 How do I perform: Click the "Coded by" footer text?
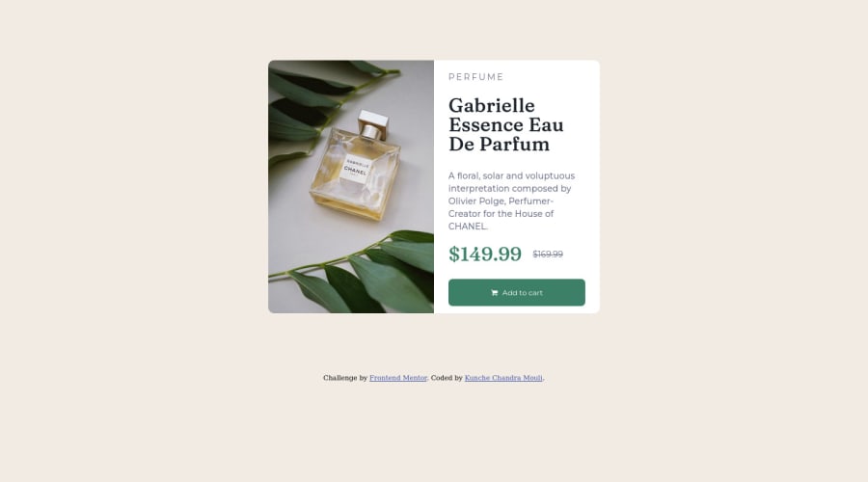tap(447, 378)
